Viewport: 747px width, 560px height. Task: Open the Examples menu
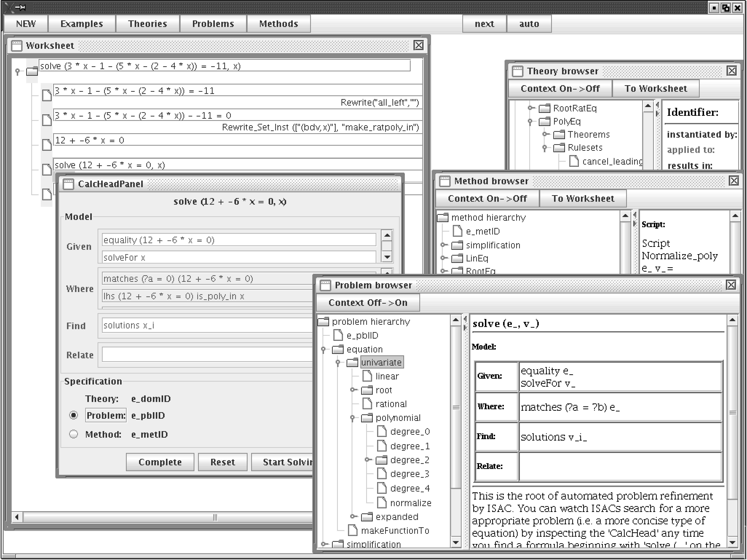82,24
